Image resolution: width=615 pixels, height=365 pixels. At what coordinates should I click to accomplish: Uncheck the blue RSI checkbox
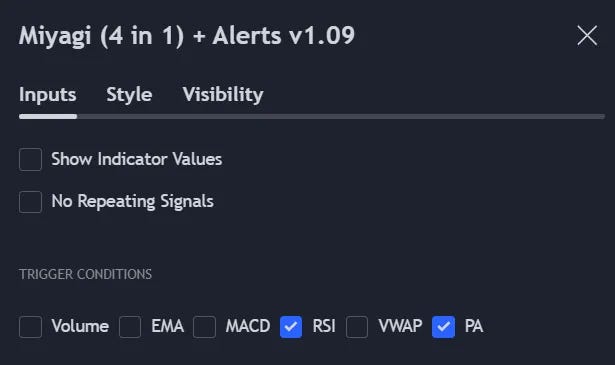click(291, 327)
